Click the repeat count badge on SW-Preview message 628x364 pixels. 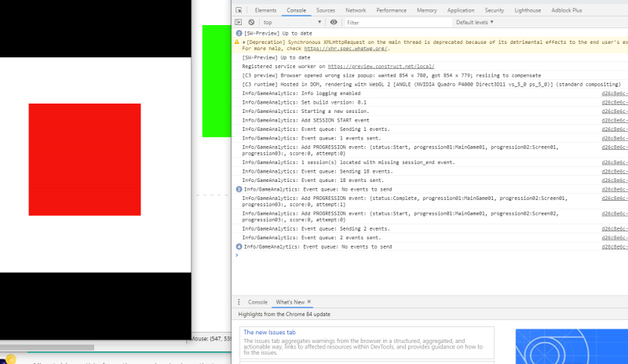pos(239,33)
